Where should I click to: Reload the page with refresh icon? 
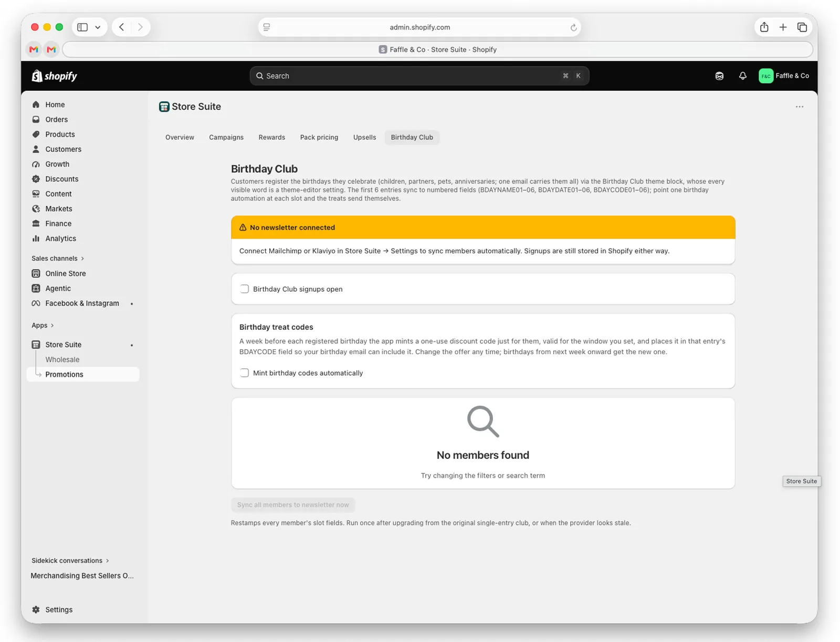573,27
